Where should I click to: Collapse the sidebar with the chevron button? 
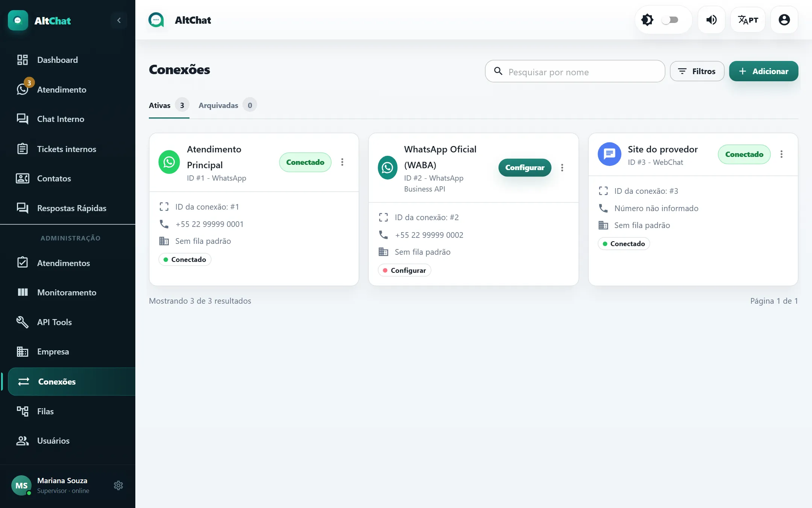click(x=119, y=20)
